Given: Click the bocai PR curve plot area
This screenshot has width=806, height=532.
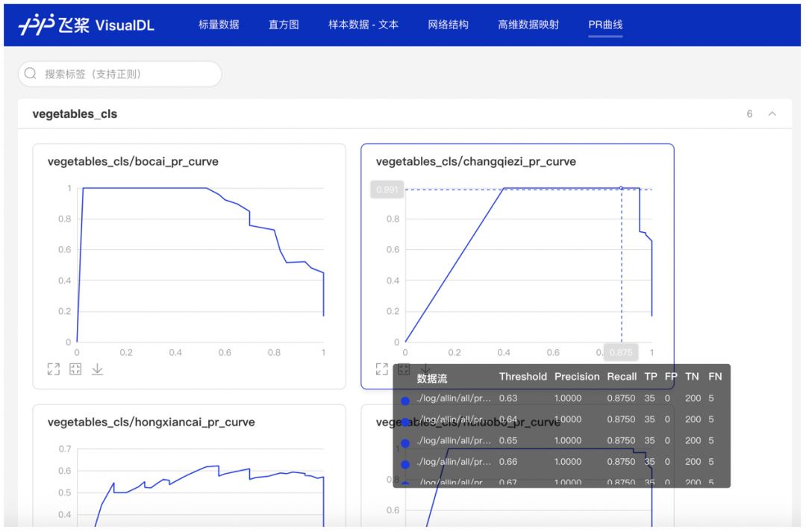Looking at the screenshot, I should [x=200, y=265].
